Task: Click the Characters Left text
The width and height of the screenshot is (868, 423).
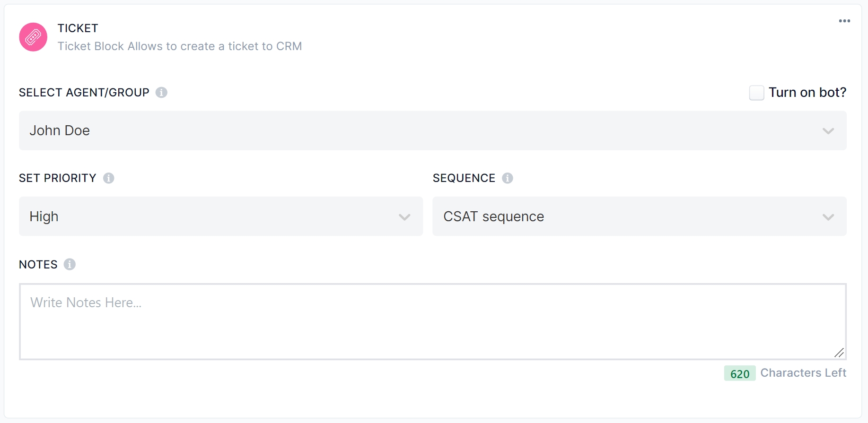Action: 803,373
